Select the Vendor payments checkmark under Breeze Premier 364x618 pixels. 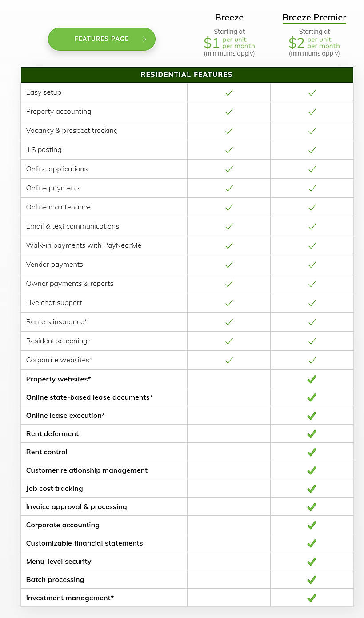[312, 264]
